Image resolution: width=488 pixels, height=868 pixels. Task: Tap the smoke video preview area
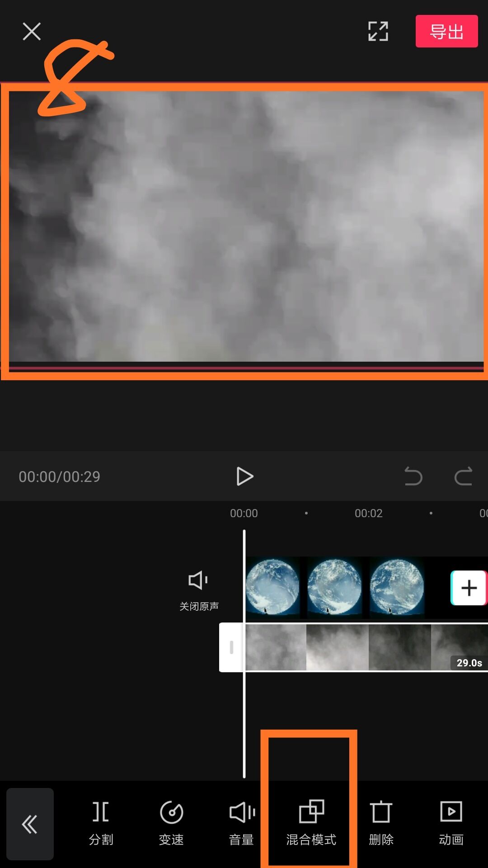pyautogui.click(x=246, y=226)
